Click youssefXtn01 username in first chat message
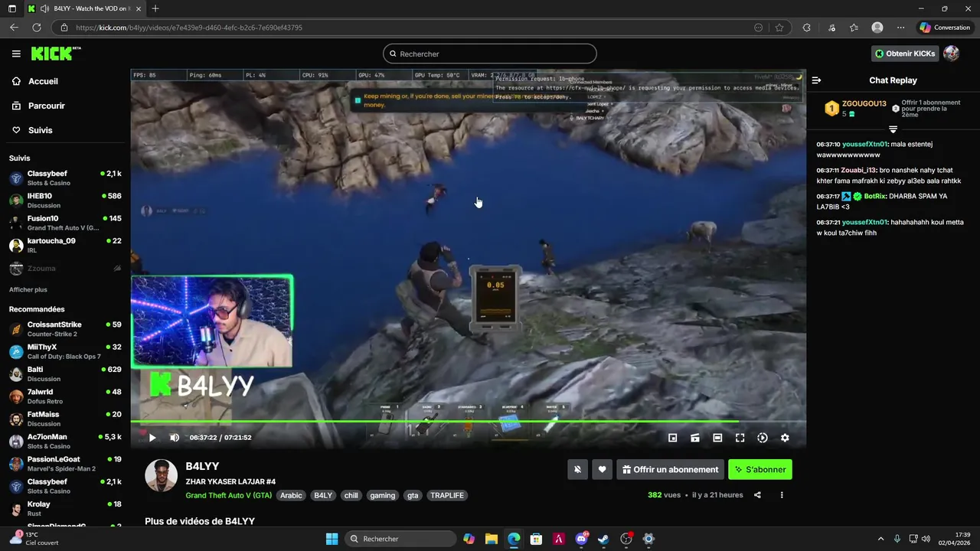 (x=864, y=144)
